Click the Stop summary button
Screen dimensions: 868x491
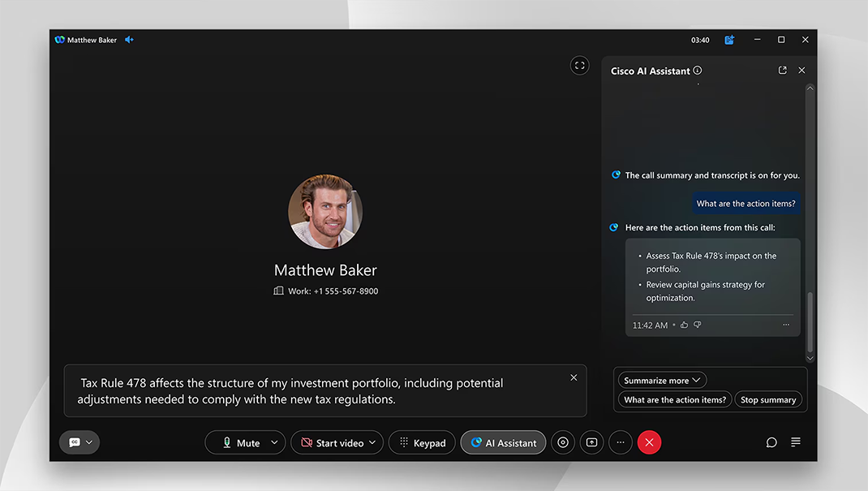click(768, 399)
